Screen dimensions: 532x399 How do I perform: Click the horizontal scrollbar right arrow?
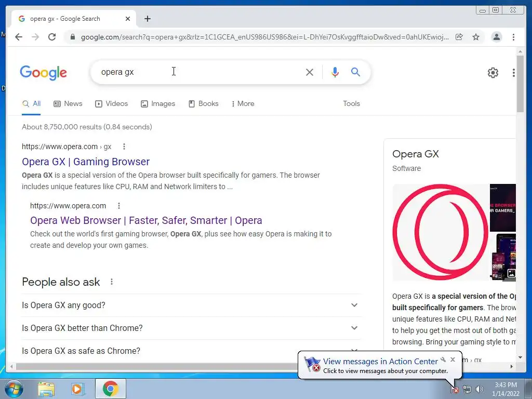(512, 366)
